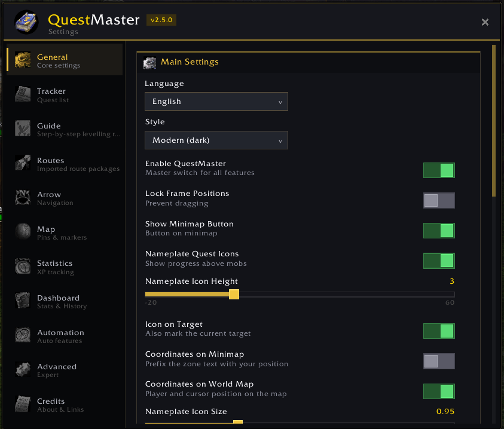Select the Guide sidebar icon

pos(23,128)
